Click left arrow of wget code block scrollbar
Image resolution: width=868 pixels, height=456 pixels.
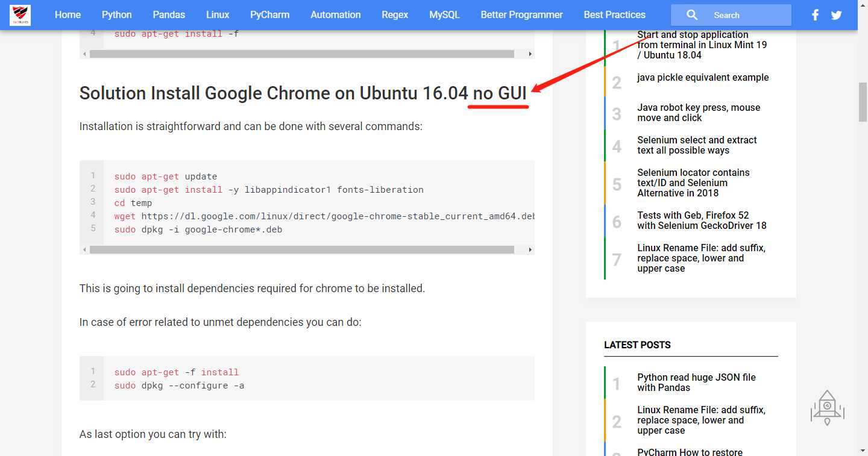[84, 249]
